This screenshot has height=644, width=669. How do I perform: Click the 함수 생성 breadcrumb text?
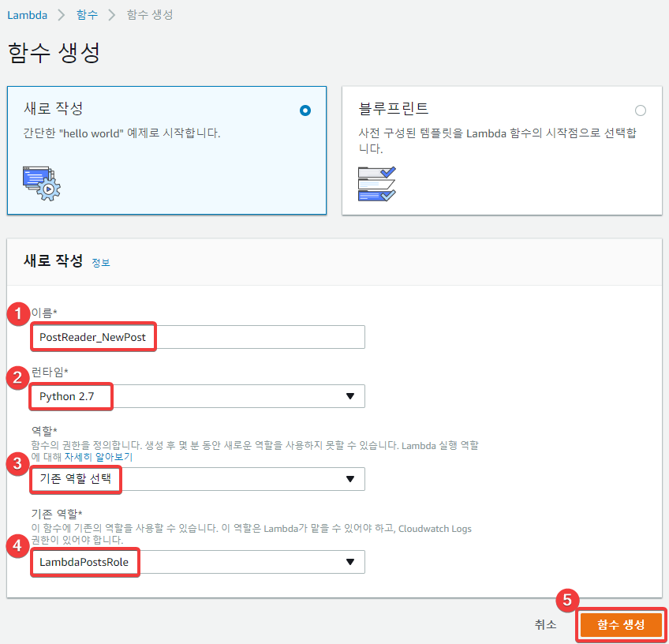(x=150, y=15)
